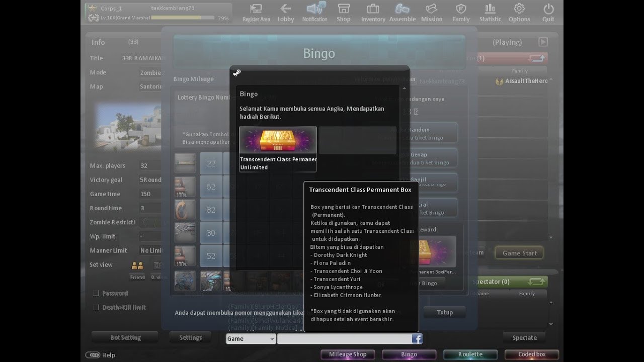The width and height of the screenshot is (644, 362).
Task: Toggle the OFF Help switch
Action: (x=93, y=355)
